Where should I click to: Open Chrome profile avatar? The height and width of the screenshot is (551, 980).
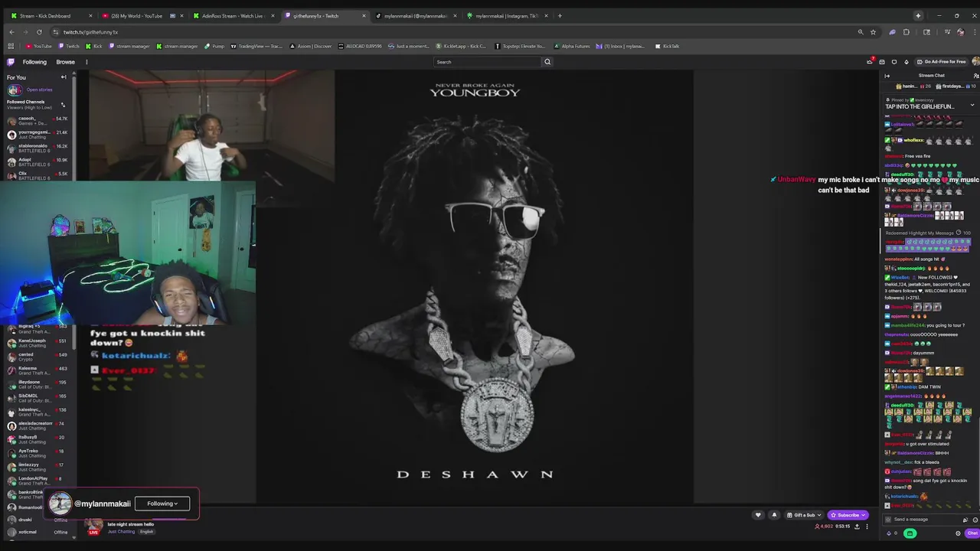[x=961, y=32]
